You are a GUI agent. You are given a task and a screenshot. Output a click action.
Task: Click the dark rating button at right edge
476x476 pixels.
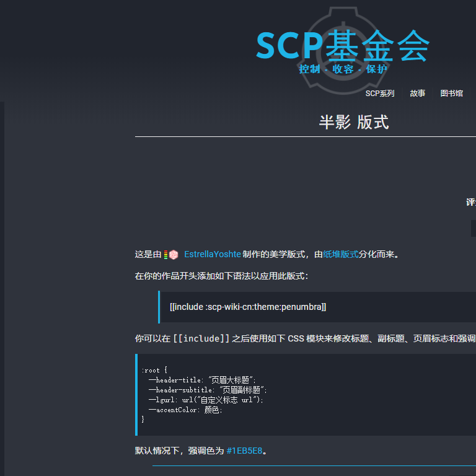point(473,228)
